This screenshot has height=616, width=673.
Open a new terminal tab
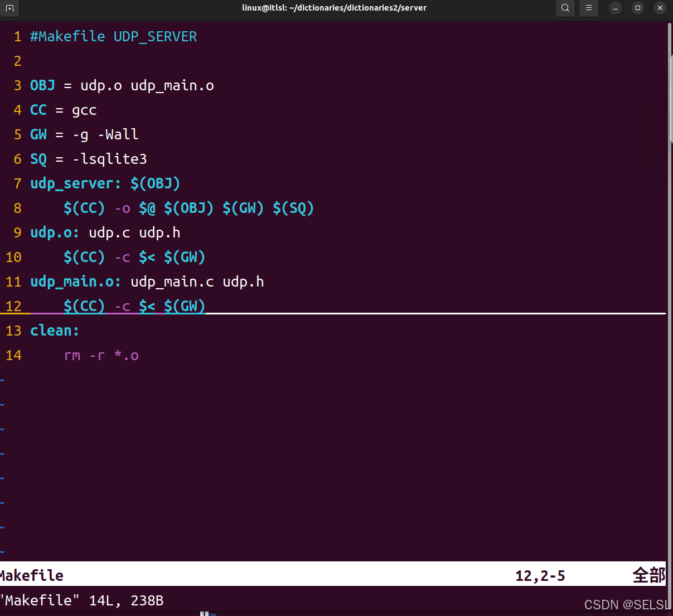tap(10, 8)
